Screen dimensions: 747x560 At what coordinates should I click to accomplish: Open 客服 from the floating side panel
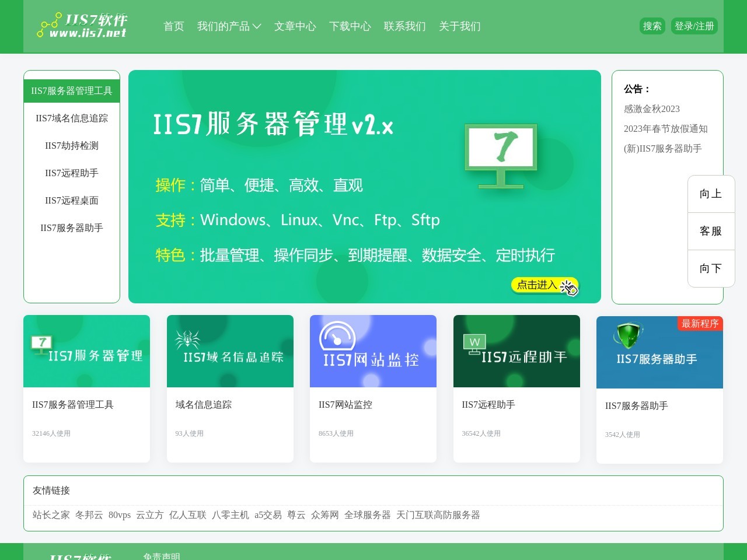(711, 231)
